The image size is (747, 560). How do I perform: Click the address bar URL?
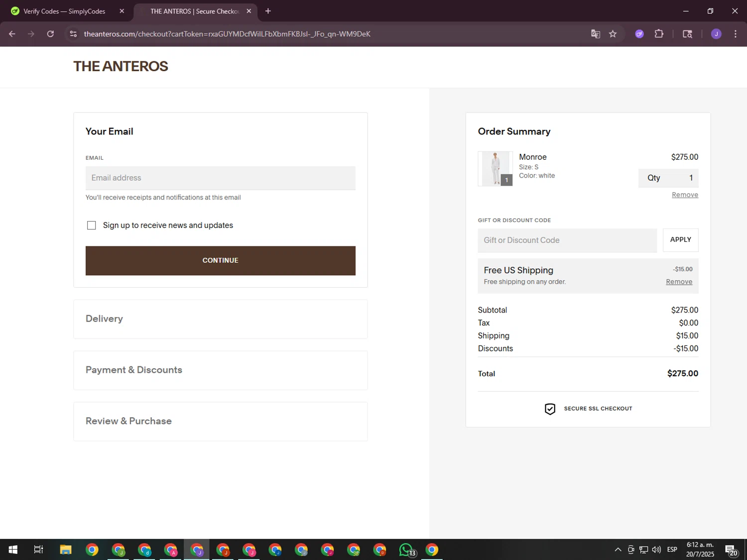pyautogui.click(x=227, y=34)
